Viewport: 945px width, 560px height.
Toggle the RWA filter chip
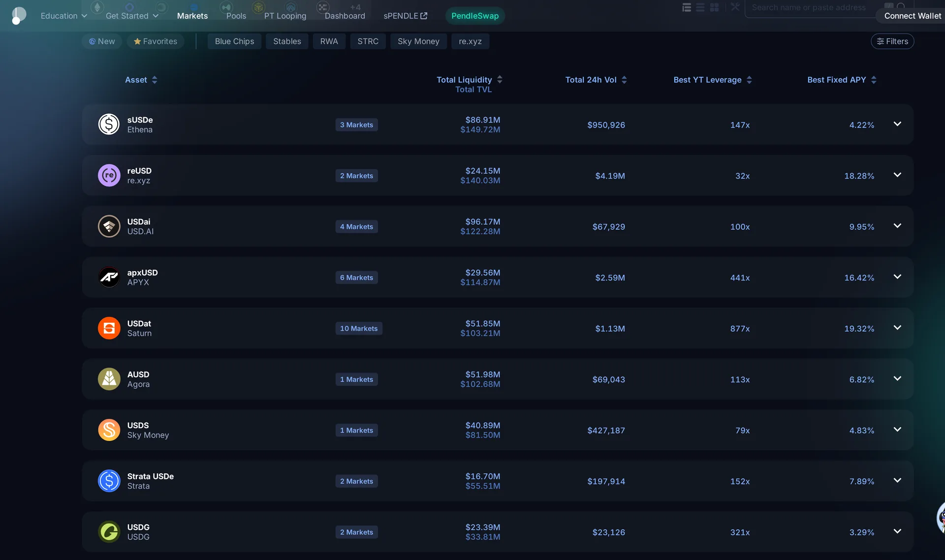(329, 41)
